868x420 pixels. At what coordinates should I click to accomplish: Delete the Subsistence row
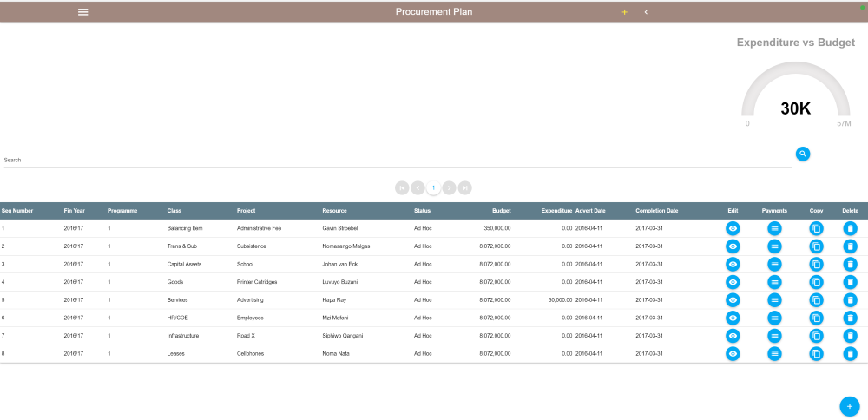click(x=851, y=246)
